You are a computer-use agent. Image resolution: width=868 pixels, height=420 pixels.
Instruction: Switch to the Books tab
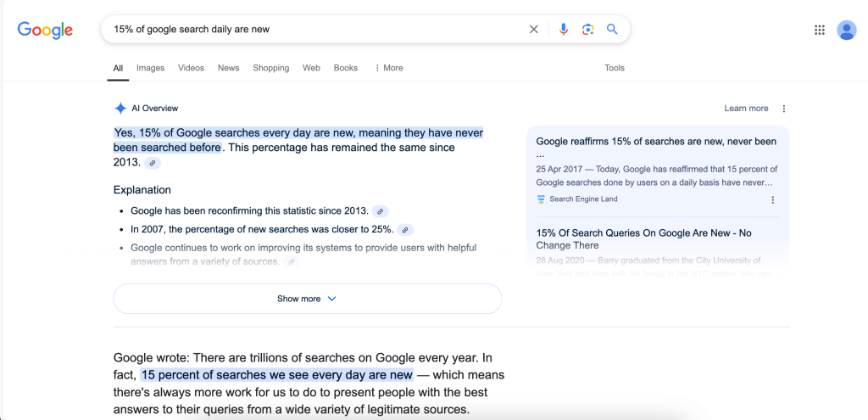point(346,68)
